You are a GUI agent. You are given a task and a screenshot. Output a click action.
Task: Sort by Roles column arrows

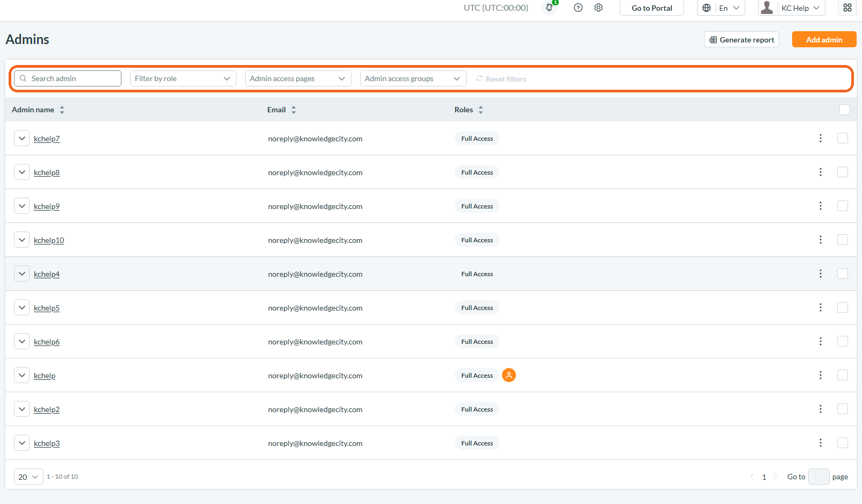pyautogui.click(x=481, y=110)
